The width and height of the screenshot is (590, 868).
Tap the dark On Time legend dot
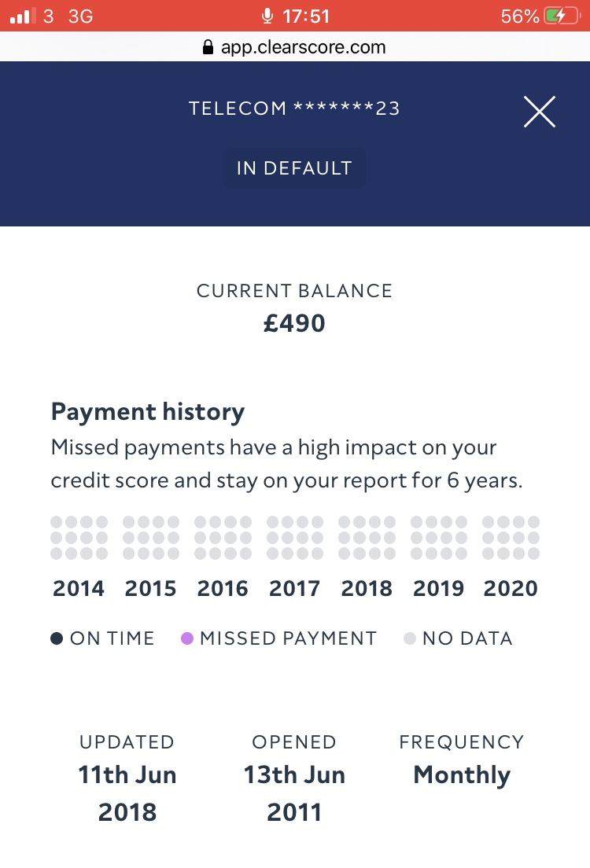(57, 638)
